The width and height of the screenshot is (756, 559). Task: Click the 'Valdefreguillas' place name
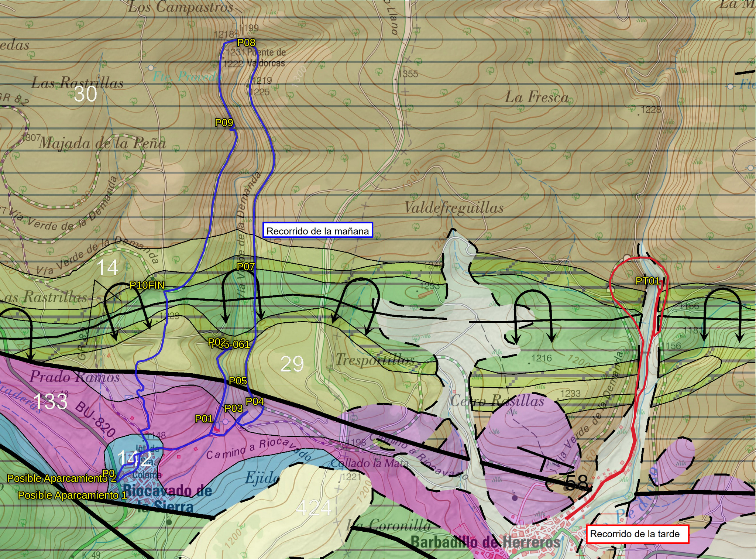[x=454, y=208]
